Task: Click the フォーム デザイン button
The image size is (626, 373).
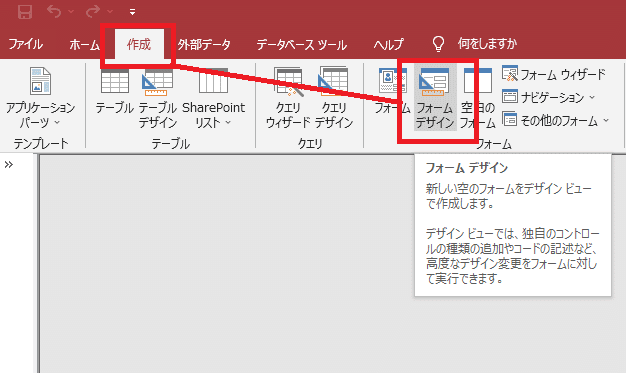Action: 435,97
